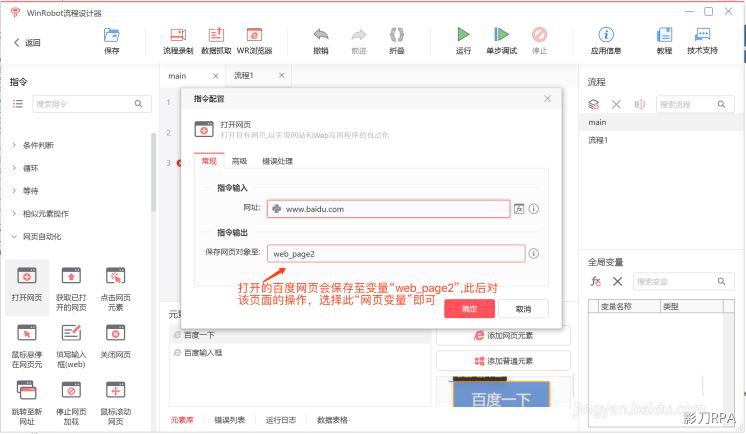Open the 常规 tab in dialog

tap(209, 161)
